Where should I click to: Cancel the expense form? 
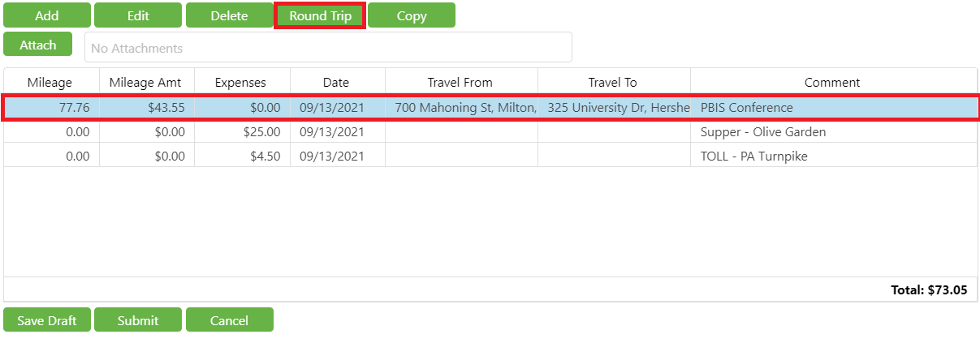[x=229, y=320]
